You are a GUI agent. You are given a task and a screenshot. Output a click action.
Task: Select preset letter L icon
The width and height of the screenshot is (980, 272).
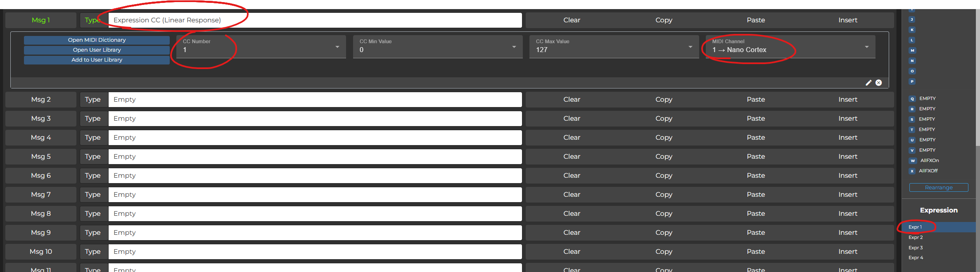point(912,40)
